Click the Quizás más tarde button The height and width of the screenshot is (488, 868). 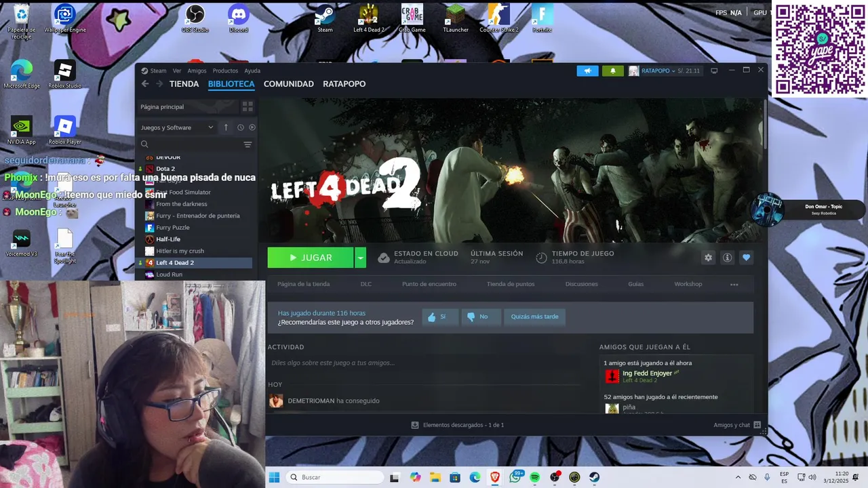[x=535, y=317]
